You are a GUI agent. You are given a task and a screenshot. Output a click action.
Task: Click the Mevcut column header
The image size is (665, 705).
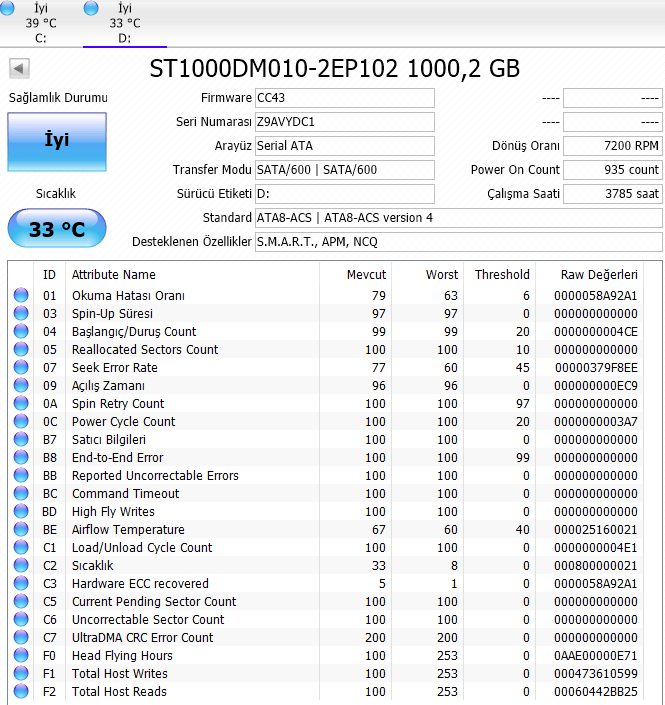coord(356,275)
